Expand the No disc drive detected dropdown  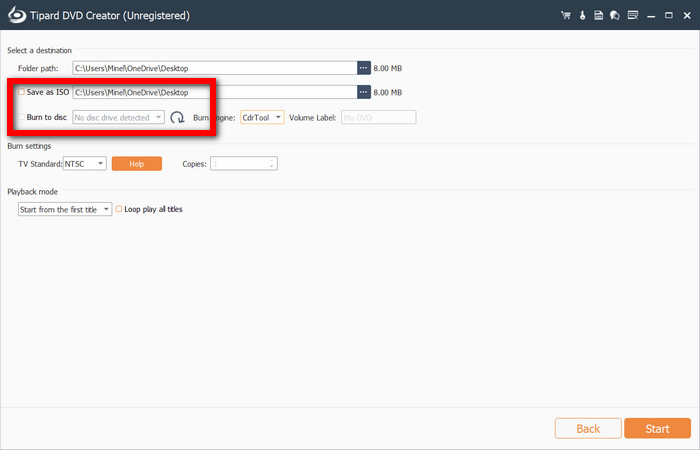point(118,117)
